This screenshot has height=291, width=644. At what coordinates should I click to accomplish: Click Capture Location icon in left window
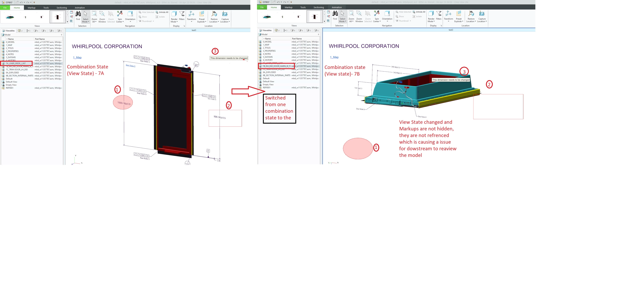point(225,14)
